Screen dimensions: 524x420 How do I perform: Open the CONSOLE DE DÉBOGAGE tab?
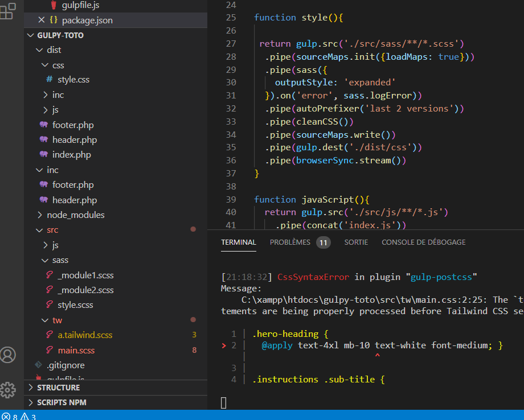[x=423, y=242]
